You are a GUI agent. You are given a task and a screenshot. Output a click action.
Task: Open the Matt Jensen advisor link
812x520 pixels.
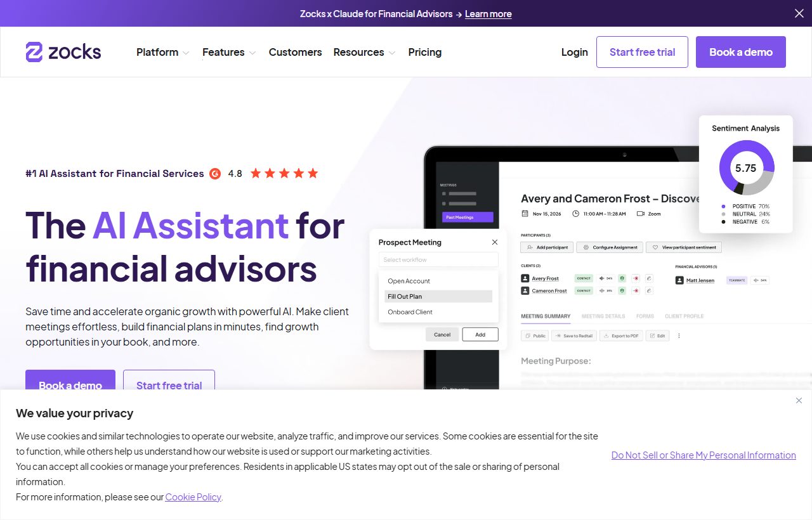pyautogui.click(x=700, y=280)
